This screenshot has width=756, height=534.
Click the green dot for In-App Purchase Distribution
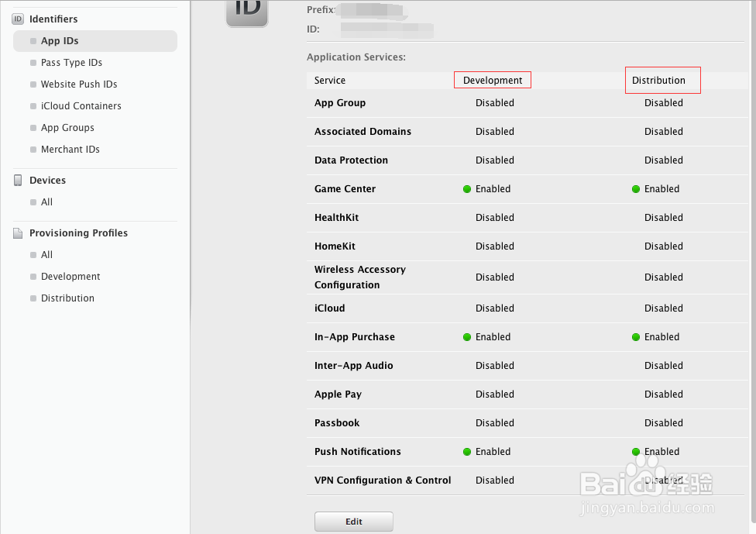point(636,337)
